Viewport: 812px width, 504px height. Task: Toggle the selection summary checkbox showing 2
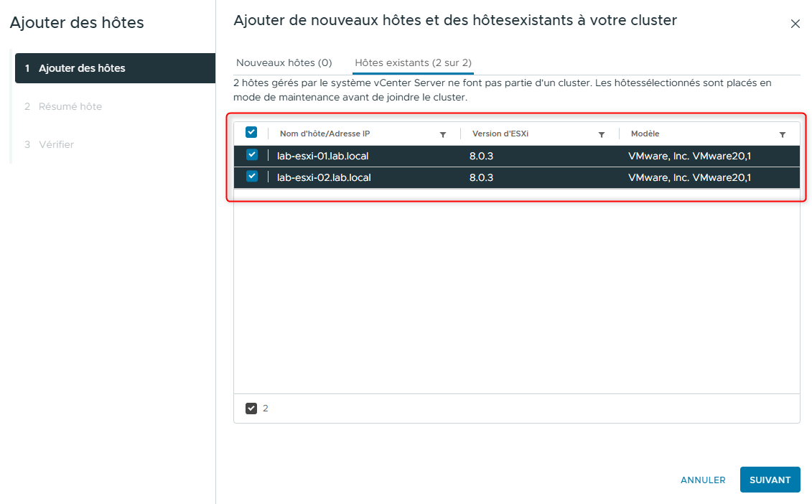(x=251, y=408)
